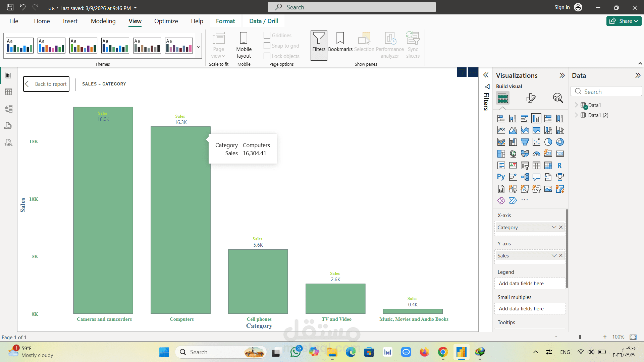Expand the Themes gallery dropdown
Viewport: 644px width, 362px height.
point(198,47)
